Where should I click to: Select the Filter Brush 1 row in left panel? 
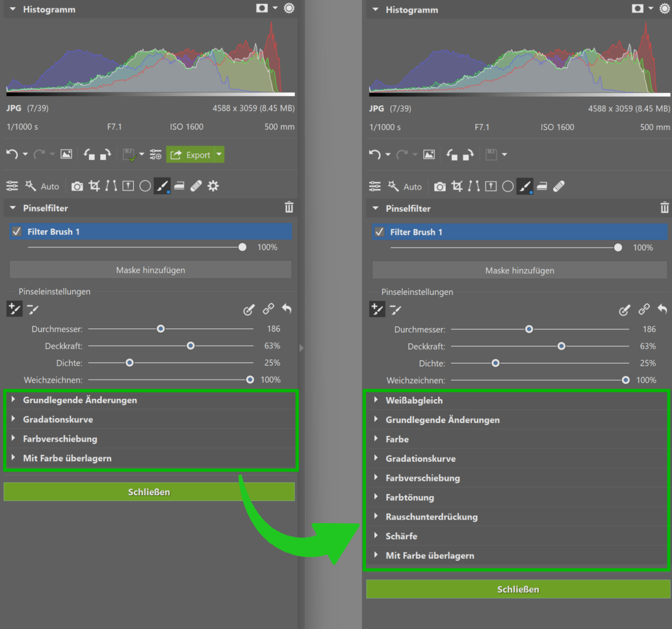pyautogui.click(x=150, y=231)
